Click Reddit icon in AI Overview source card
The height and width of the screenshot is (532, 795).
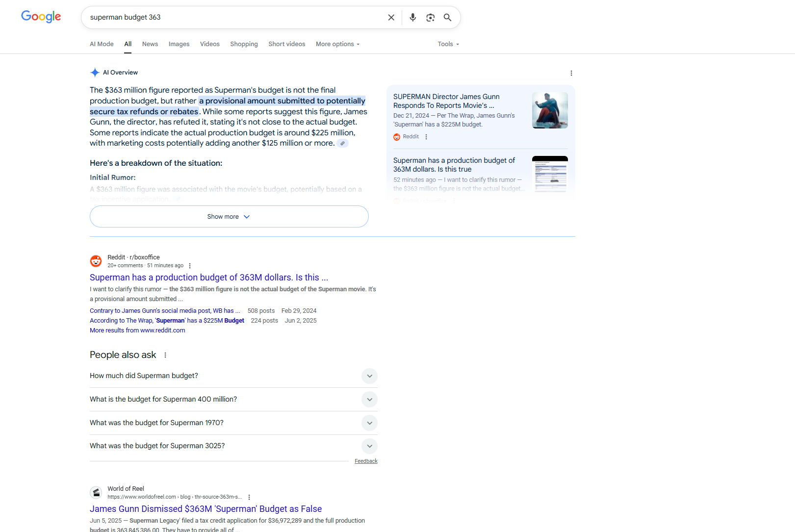397,137
